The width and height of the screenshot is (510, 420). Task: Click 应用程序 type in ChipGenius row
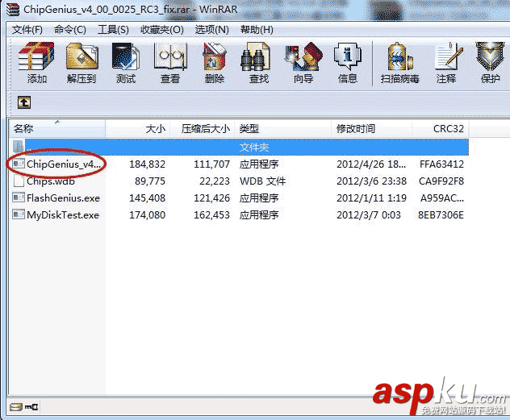[259, 164]
